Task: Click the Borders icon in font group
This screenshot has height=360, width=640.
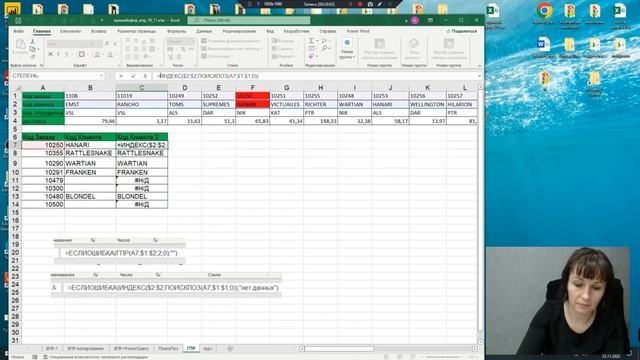Action: (x=82, y=54)
